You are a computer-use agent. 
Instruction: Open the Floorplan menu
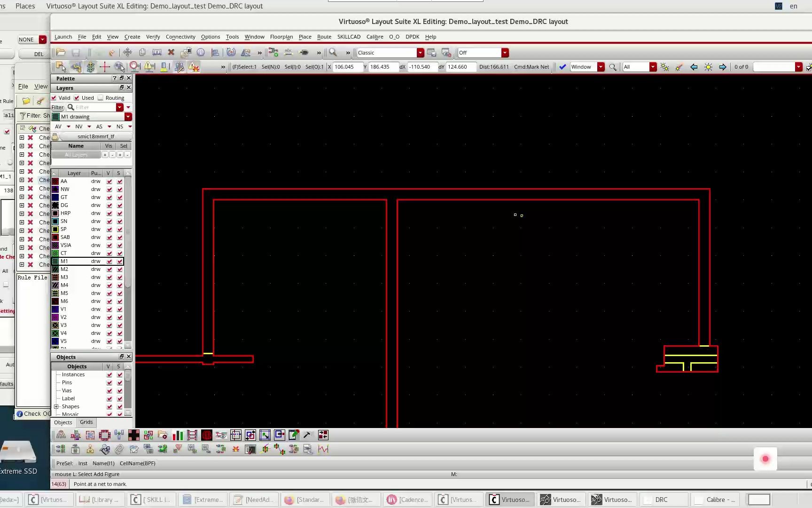[281, 37]
